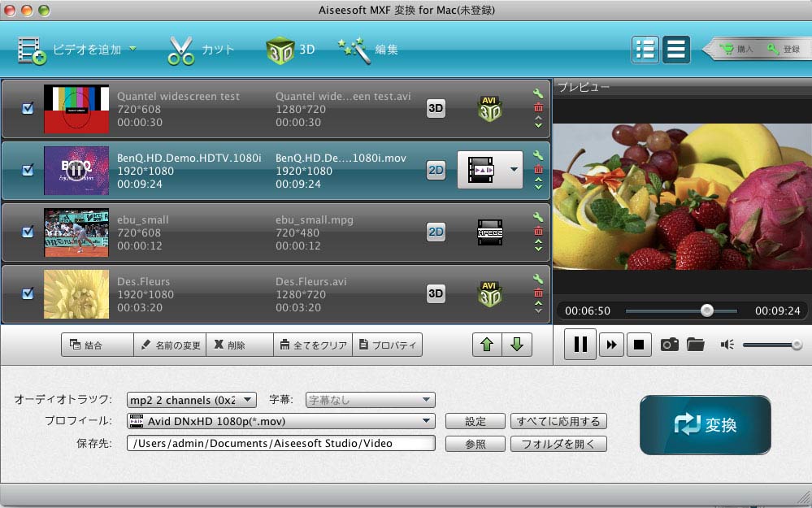Open the snapshot folder icon
This screenshot has height=508, width=812.
[x=695, y=345]
